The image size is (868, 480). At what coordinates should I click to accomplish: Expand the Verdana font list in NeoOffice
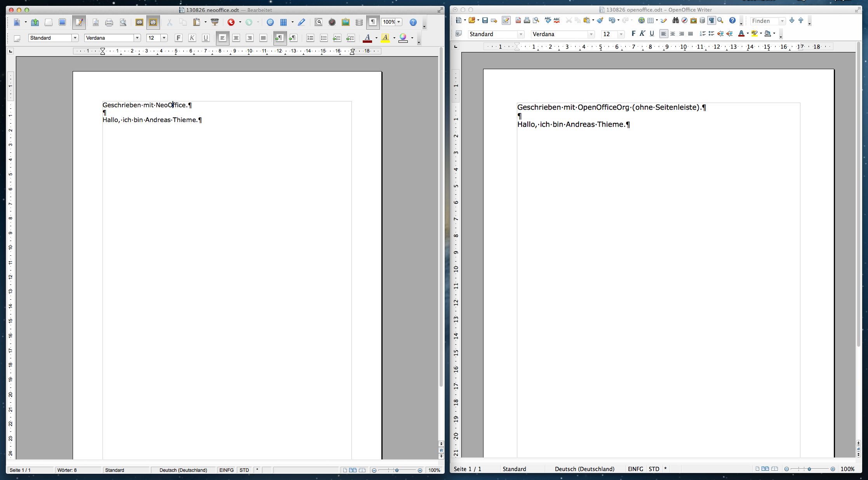tap(137, 38)
